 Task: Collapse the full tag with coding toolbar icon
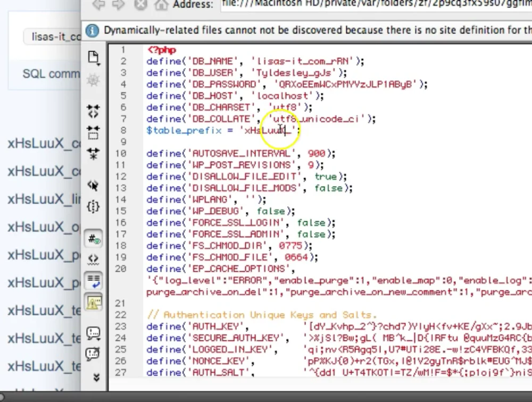[93, 111]
